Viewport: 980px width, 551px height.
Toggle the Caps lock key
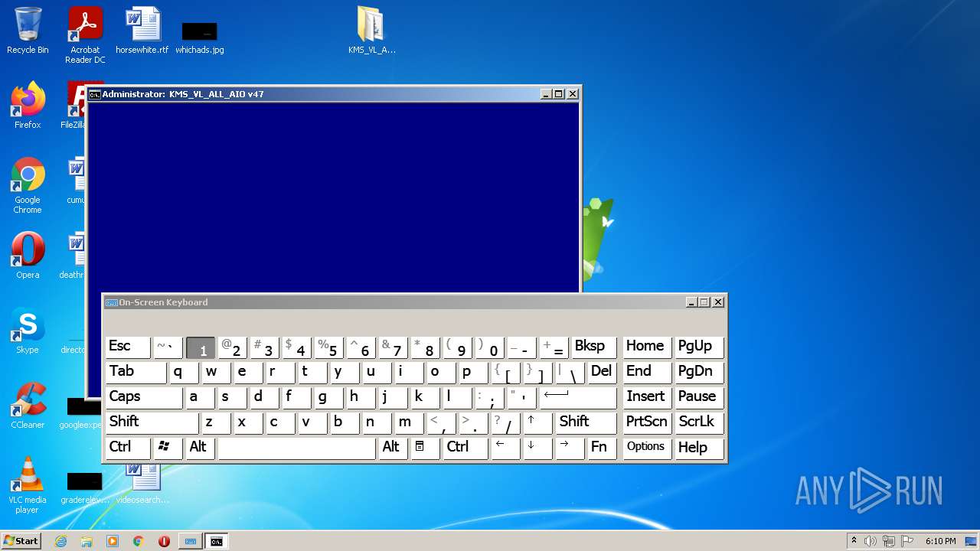coord(144,398)
